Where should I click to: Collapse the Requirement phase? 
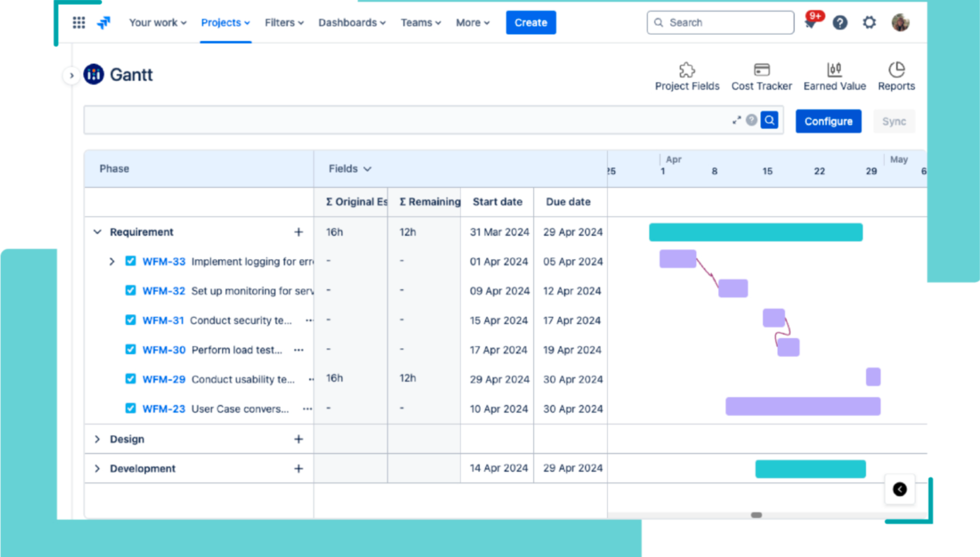(97, 232)
